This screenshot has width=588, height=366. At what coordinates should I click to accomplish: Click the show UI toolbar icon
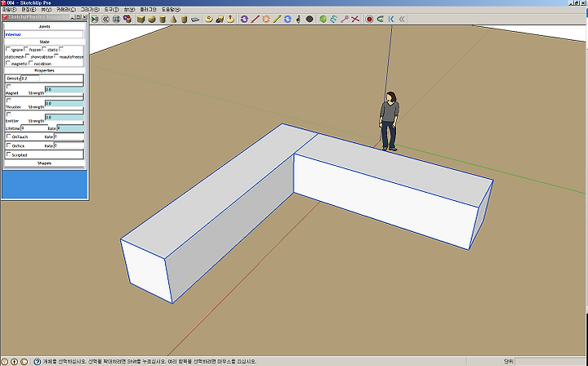[116, 19]
